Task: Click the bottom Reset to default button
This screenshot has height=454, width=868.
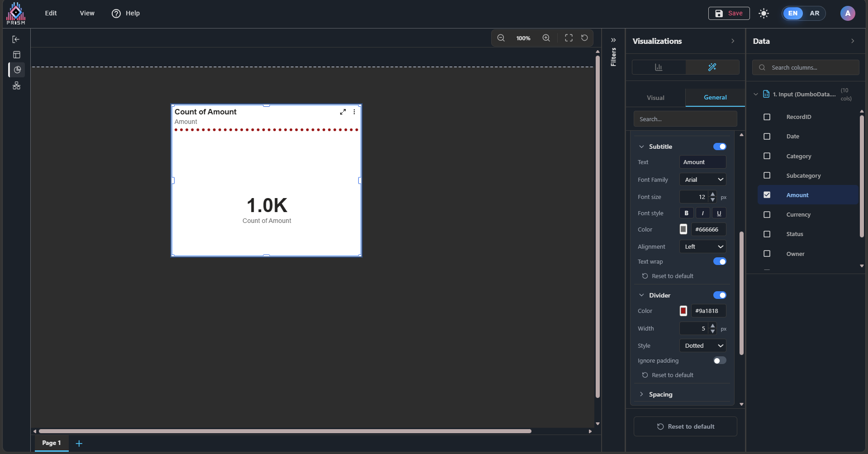Action: [685, 426]
